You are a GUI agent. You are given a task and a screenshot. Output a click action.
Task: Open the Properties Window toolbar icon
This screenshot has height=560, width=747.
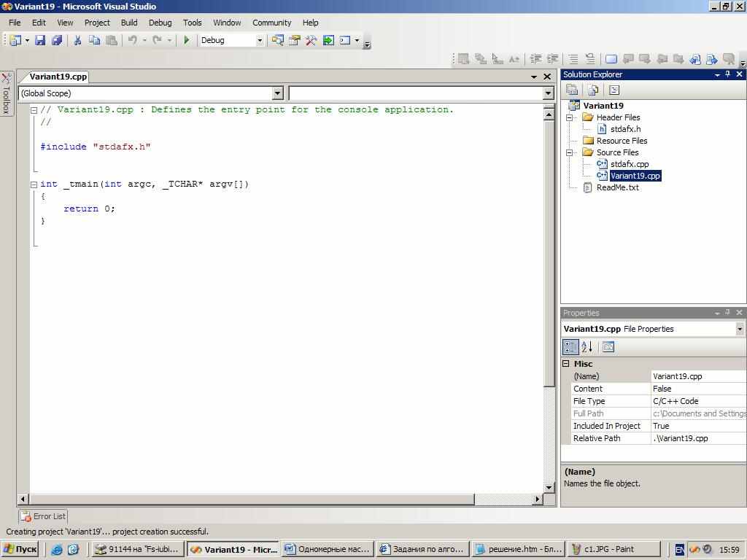pyautogui.click(x=295, y=41)
